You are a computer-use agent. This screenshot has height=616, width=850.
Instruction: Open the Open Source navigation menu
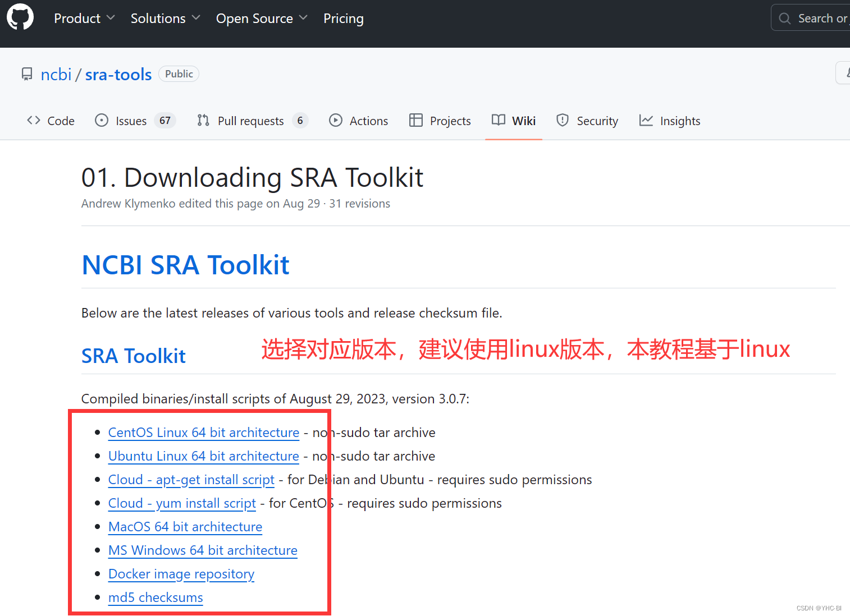(x=262, y=19)
